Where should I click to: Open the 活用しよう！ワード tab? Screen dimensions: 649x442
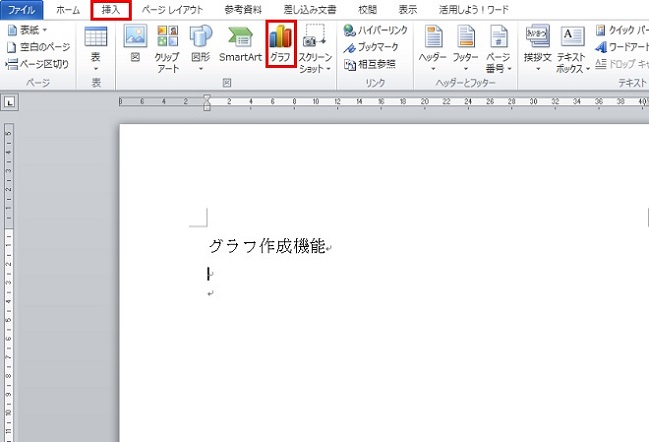click(x=474, y=10)
